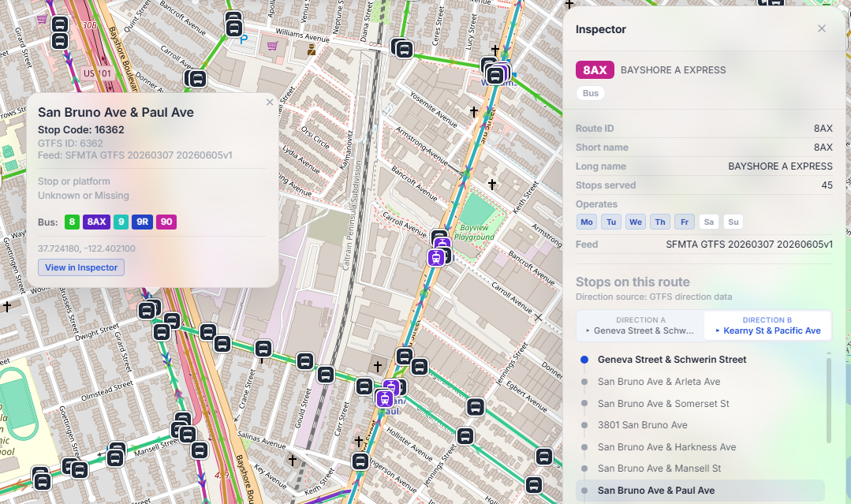Click the bus stop marker atop lower Jennings Street
Image resolution: width=851 pixels, height=504 pixels.
[465, 436]
